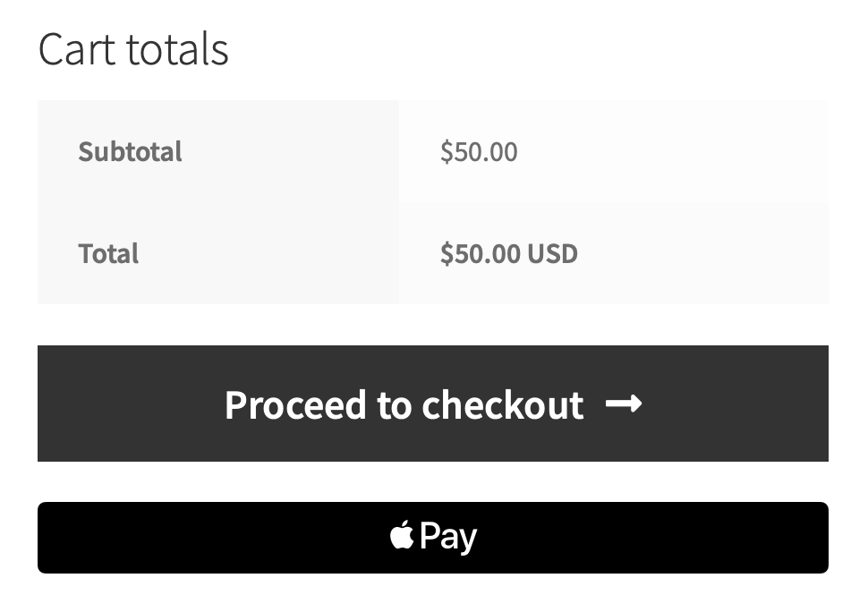Click the word Cart in the heading

pyautogui.click(x=77, y=49)
